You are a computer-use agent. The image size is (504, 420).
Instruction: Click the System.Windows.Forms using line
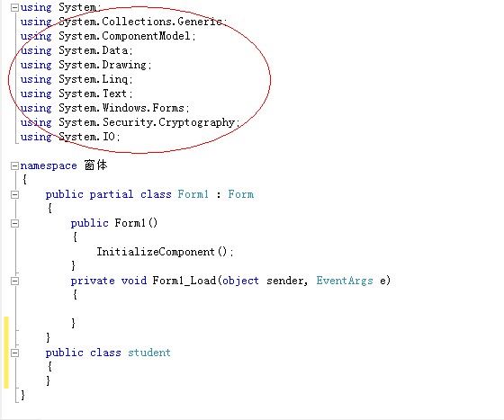pos(104,108)
